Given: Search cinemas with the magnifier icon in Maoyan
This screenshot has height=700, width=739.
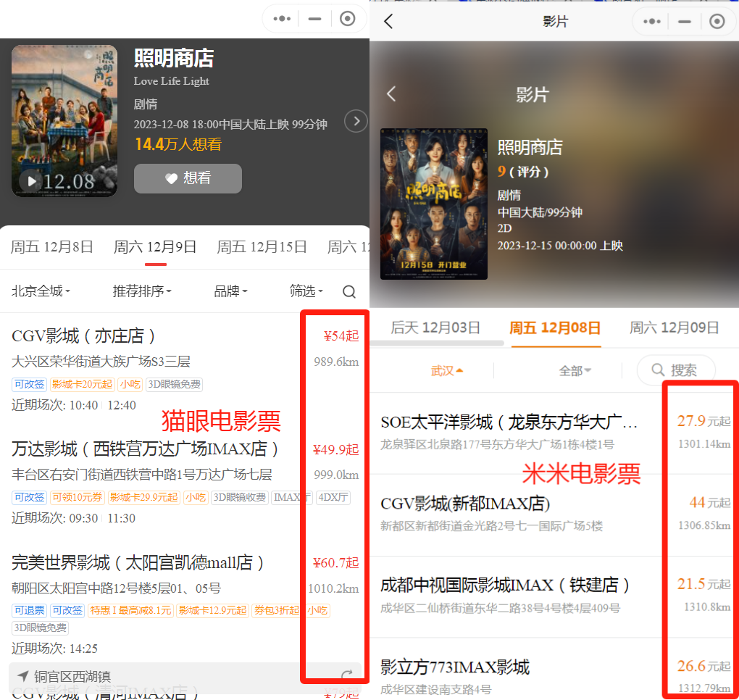Looking at the screenshot, I should (348, 292).
